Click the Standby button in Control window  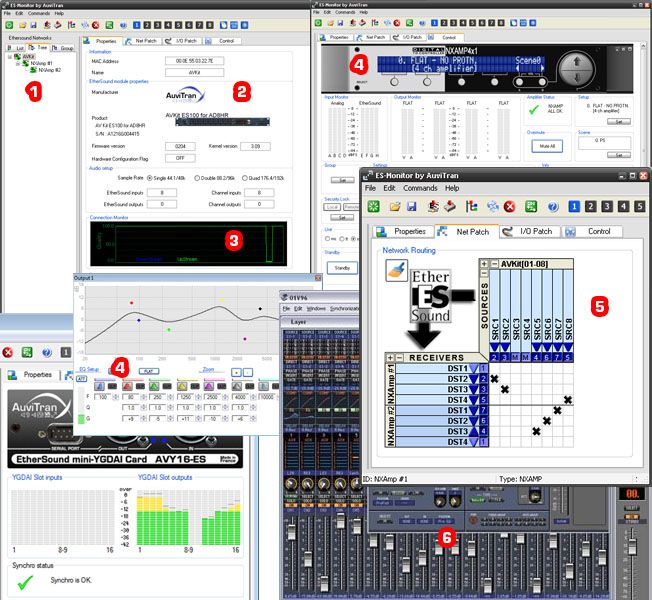click(342, 268)
